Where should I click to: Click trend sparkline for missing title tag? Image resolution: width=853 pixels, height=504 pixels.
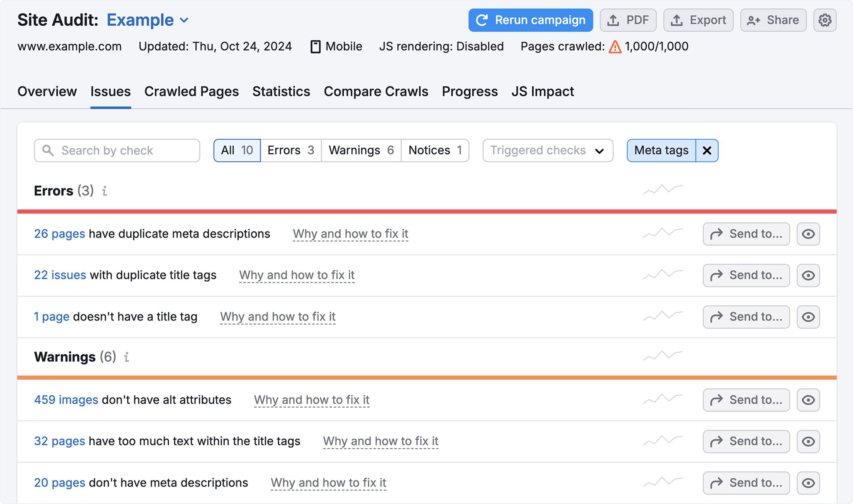pos(663,316)
